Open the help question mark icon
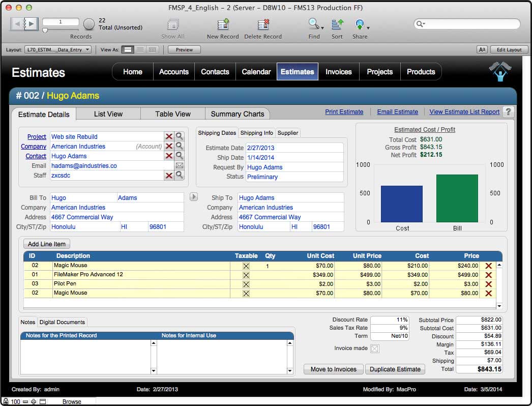Screen dimensions: 532x406 point(508,112)
